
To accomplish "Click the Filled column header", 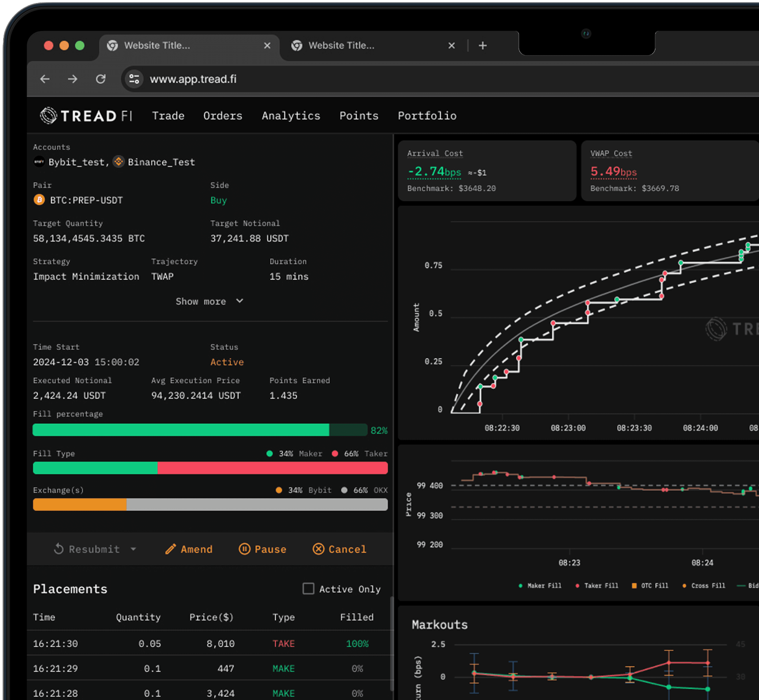I will click(357, 617).
